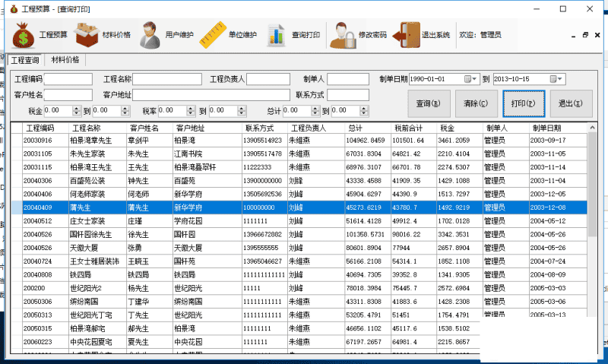This screenshot has height=364, width=608.
Task: Click the app money bag title bar icon
Action: point(14,9)
